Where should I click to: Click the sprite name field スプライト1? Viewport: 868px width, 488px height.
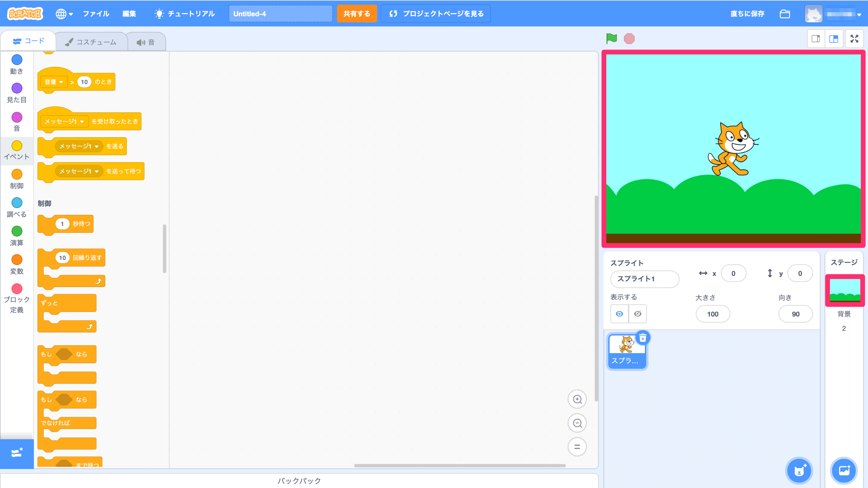645,279
